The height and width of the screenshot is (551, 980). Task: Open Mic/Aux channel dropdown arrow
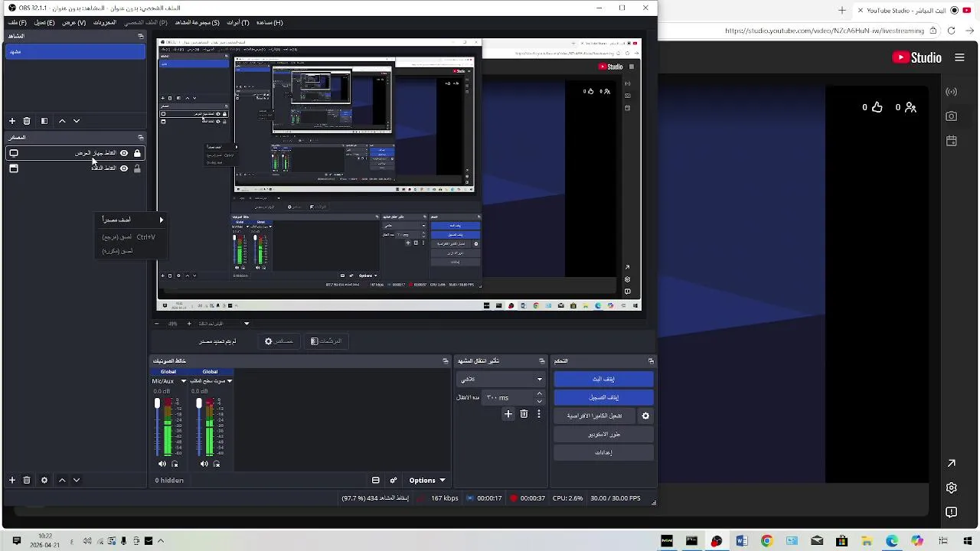click(x=184, y=381)
